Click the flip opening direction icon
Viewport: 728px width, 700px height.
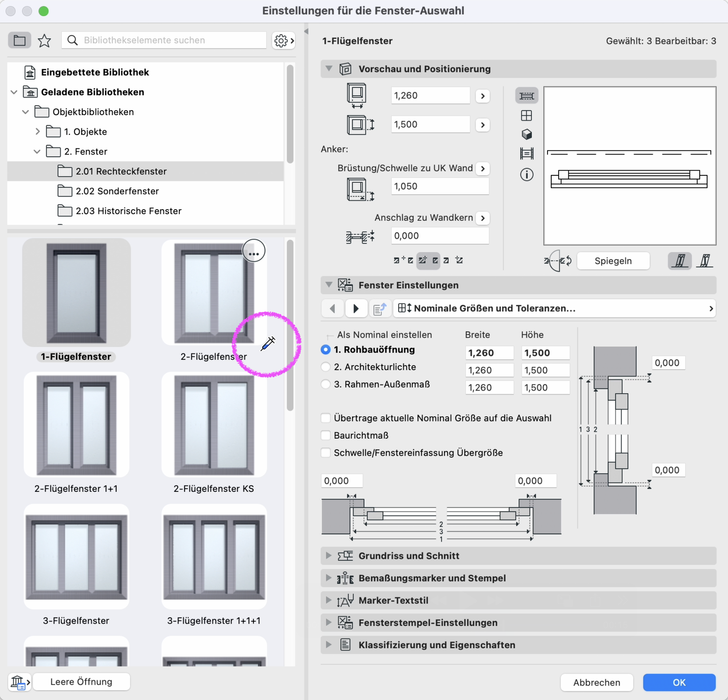[557, 261]
